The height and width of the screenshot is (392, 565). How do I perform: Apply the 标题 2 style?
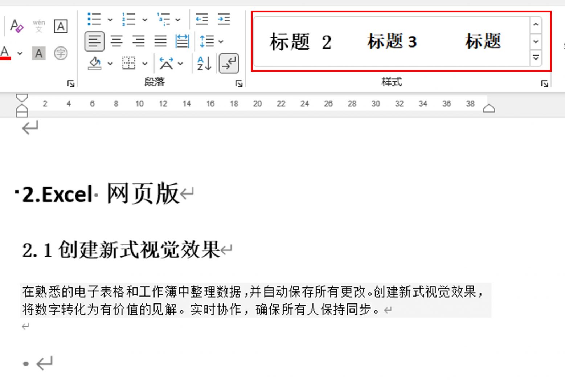(300, 41)
